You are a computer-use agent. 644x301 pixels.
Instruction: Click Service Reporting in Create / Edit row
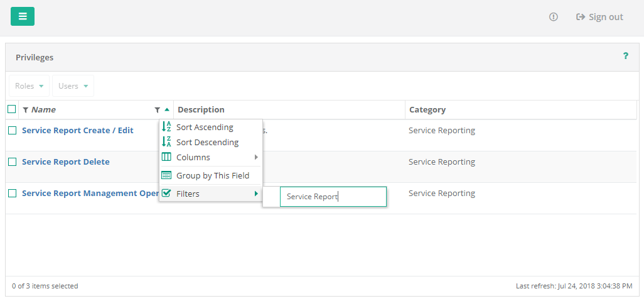click(x=441, y=130)
